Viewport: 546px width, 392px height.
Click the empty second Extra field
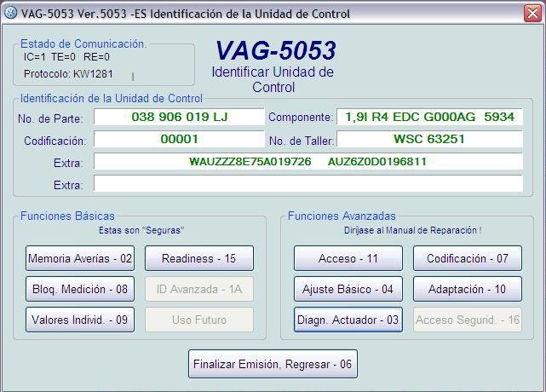tap(308, 183)
